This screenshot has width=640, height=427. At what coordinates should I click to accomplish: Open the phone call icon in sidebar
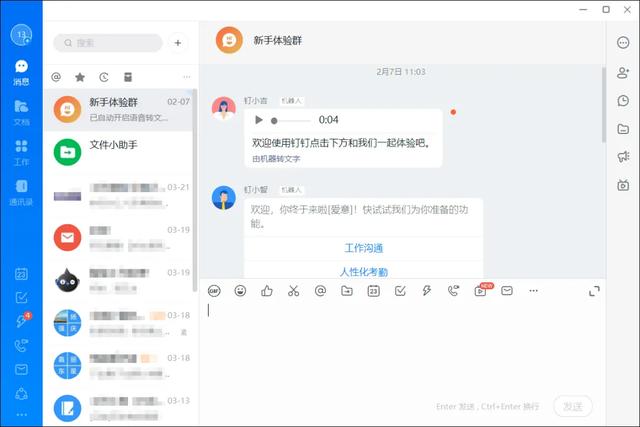tap(21, 345)
